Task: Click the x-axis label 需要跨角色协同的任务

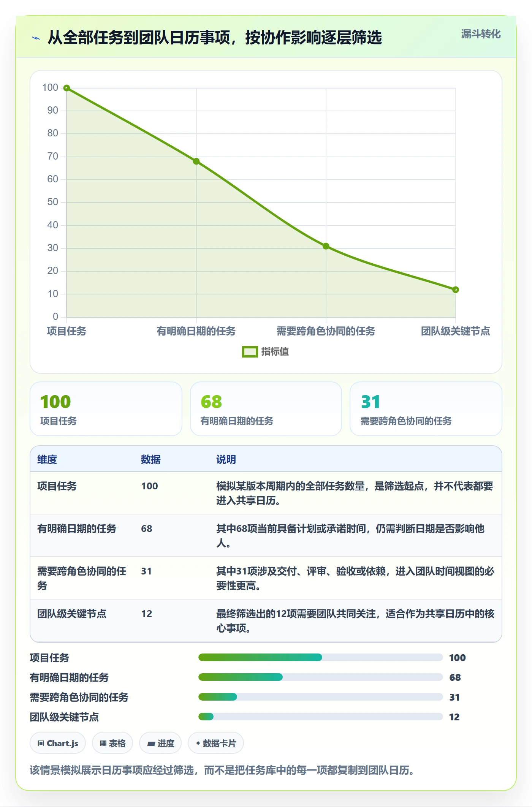Action: [x=326, y=331]
